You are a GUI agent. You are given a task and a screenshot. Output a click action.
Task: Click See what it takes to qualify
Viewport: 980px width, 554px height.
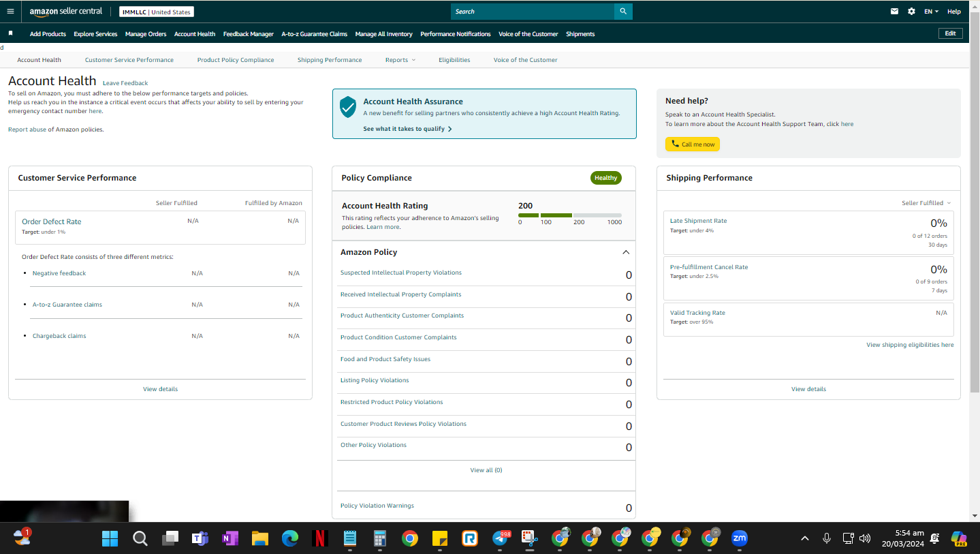(407, 129)
